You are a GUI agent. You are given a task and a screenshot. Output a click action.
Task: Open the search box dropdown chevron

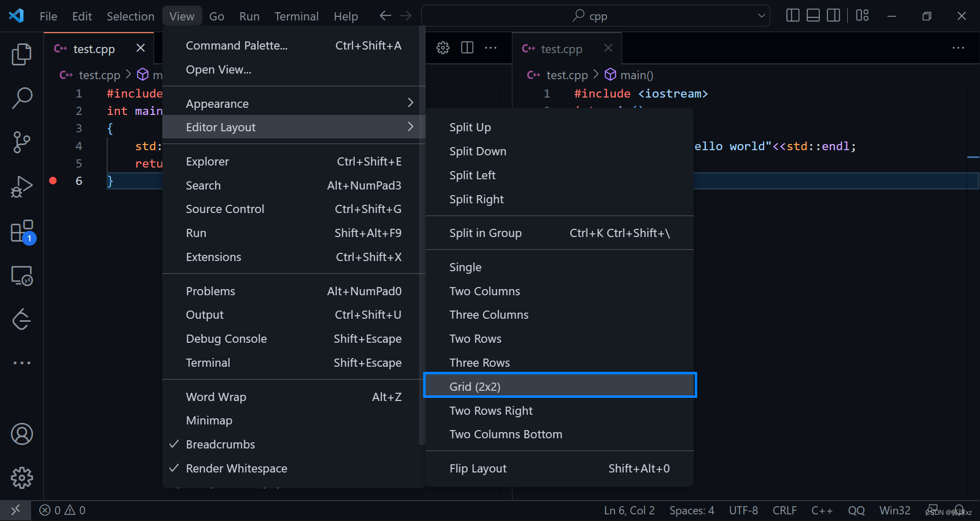762,16
